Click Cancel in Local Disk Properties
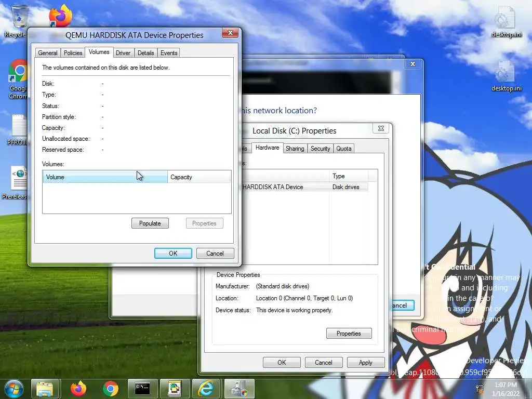 tap(323, 362)
